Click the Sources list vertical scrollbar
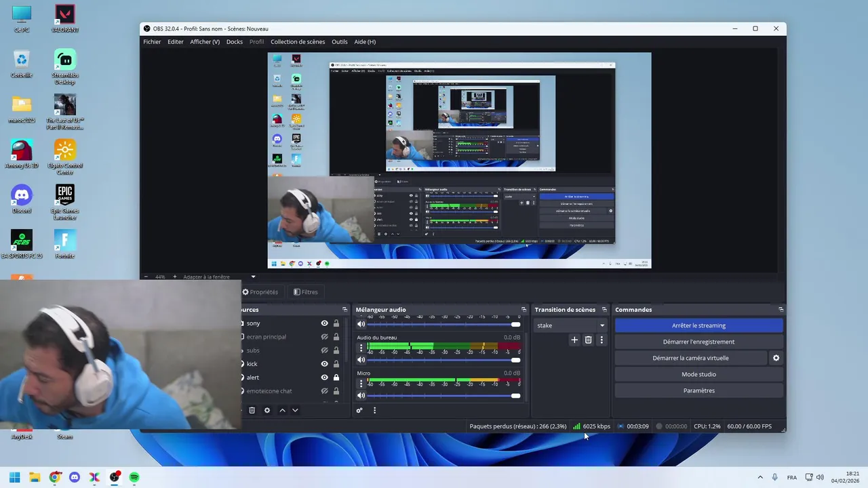 (346, 339)
